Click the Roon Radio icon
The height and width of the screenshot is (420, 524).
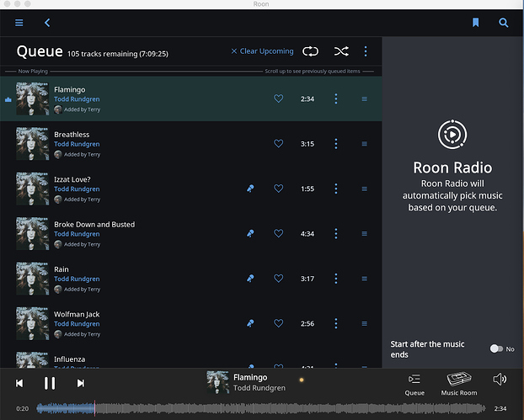(452, 135)
